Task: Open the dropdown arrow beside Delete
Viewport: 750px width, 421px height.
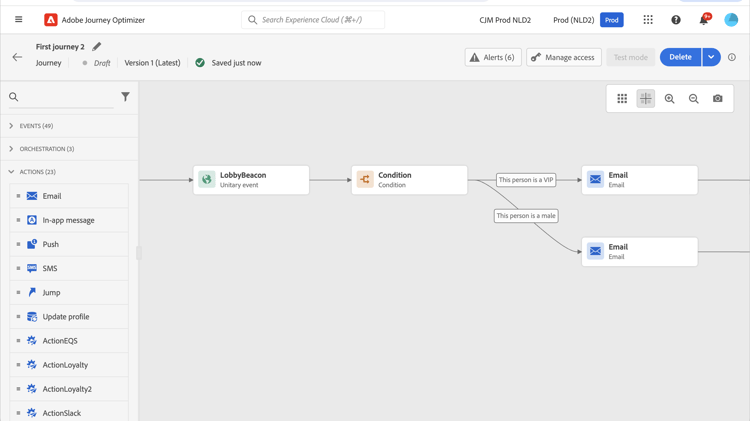Action: (711, 57)
